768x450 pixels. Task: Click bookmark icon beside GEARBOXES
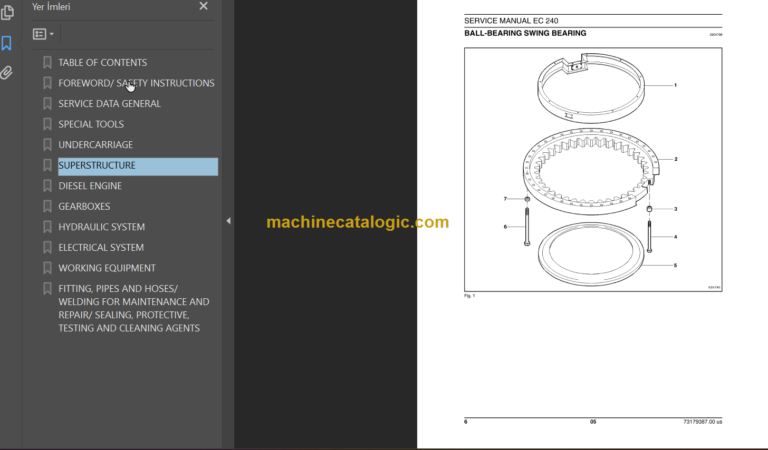point(48,207)
